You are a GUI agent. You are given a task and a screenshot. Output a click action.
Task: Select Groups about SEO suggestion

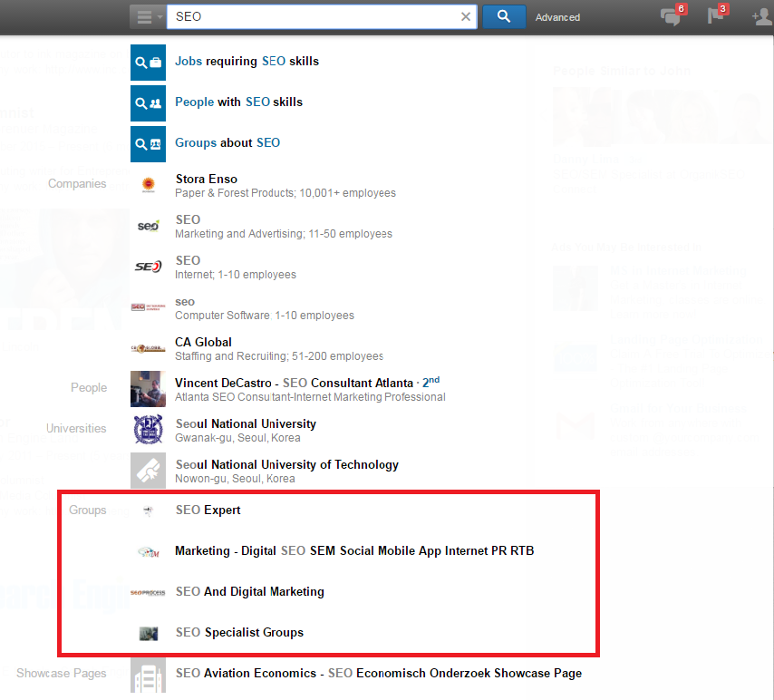(x=227, y=142)
